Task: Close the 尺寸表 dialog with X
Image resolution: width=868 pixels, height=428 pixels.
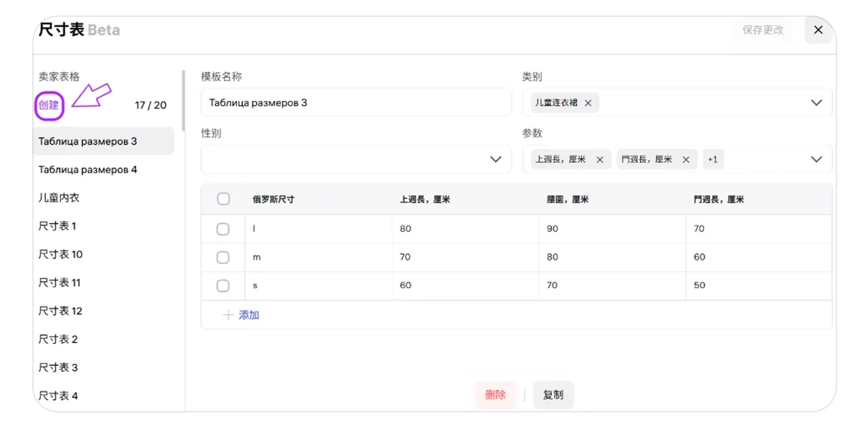Action: tap(818, 30)
